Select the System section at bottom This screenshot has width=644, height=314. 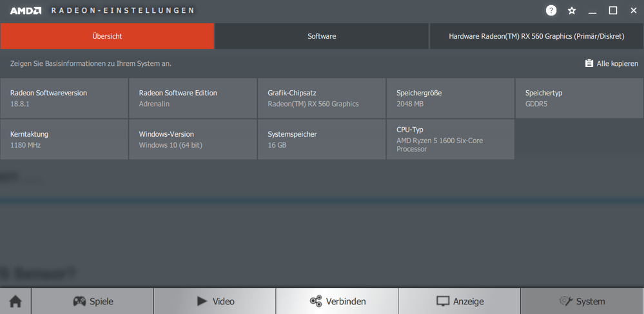[581, 301]
